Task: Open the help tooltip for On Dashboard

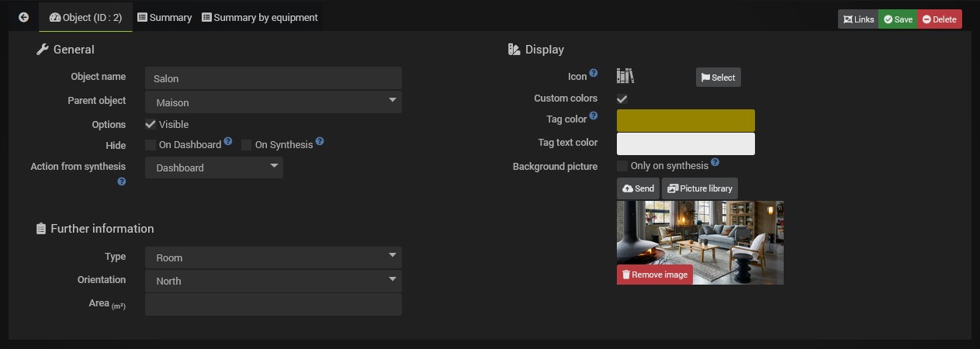Action: click(228, 142)
